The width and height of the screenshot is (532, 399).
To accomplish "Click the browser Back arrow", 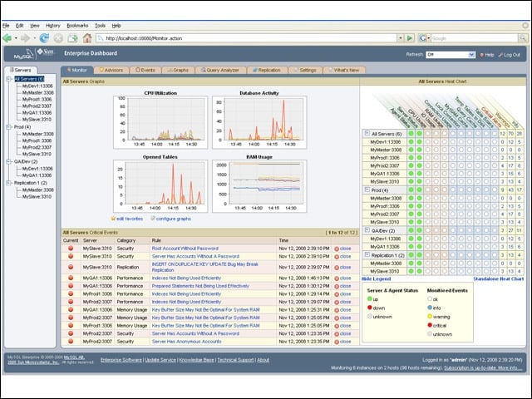I will [x=7, y=38].
